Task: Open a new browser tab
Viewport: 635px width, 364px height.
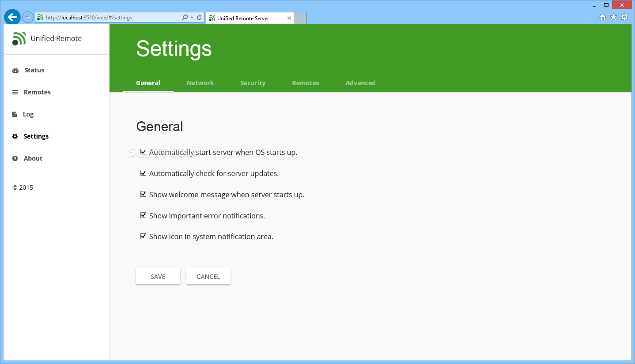Action: 300,18
